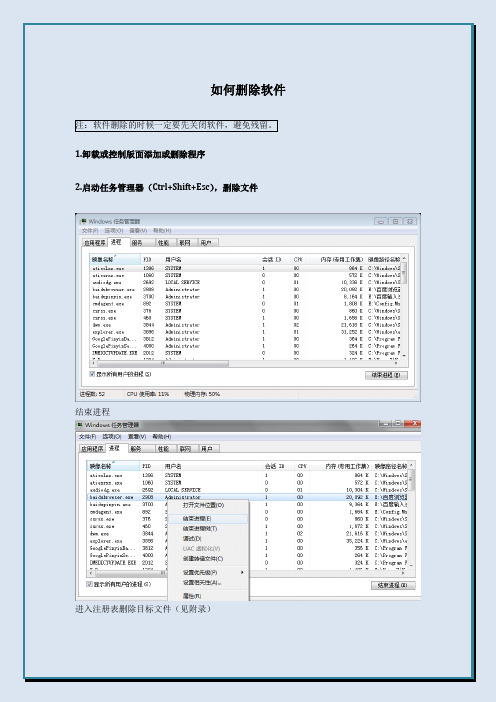Sort by 映像路径名称 column in lower Task Manager
Viewport: 496px width, 702px height.
[390, 466]
